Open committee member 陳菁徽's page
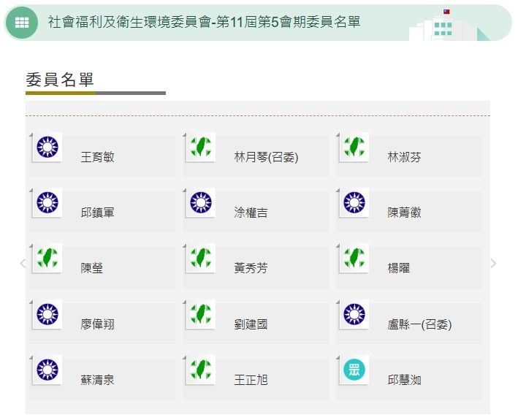 tap(404, 213)
